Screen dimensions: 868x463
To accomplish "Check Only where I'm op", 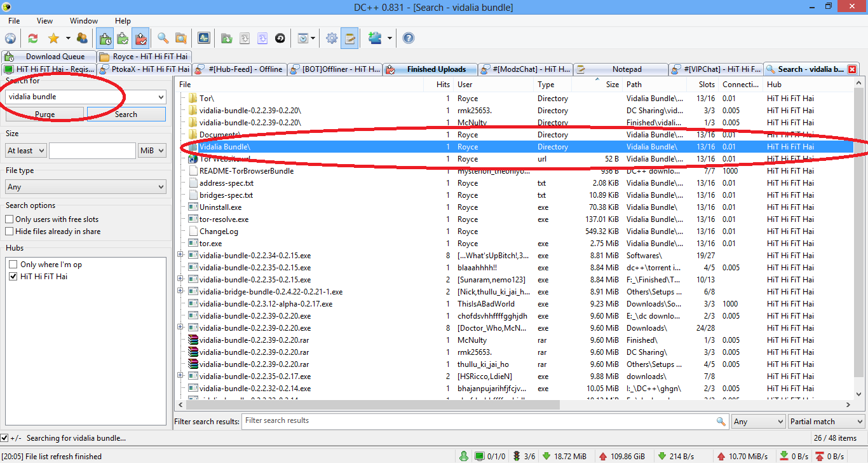I will click(14, 265).
